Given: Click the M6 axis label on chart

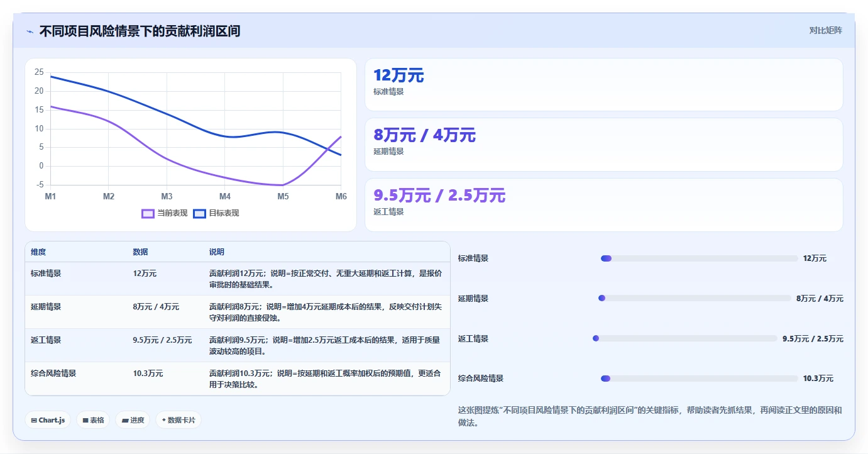Looking at the screenshot, I should pyautogui.click(x=341, y=197).
